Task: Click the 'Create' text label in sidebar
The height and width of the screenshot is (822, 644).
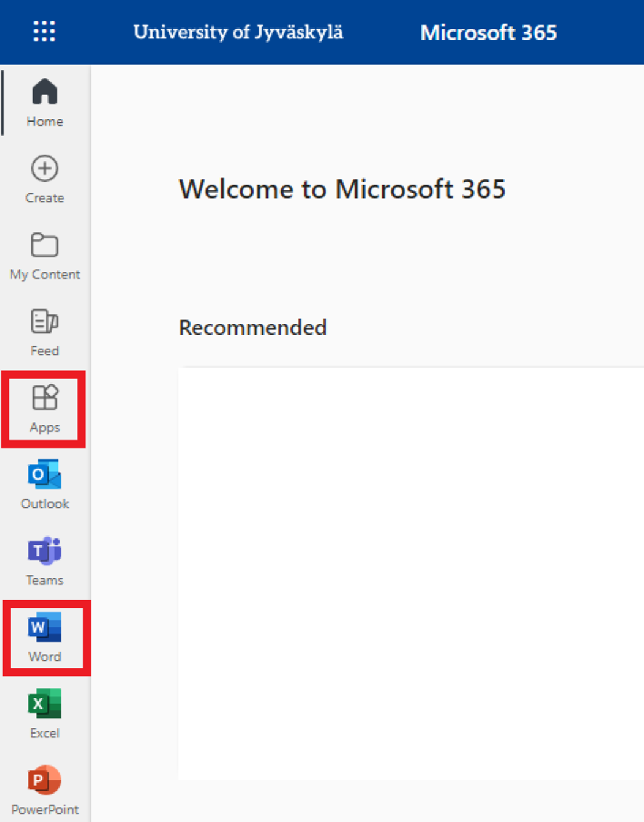Action: pyautogui.click(x=45, y=198)
